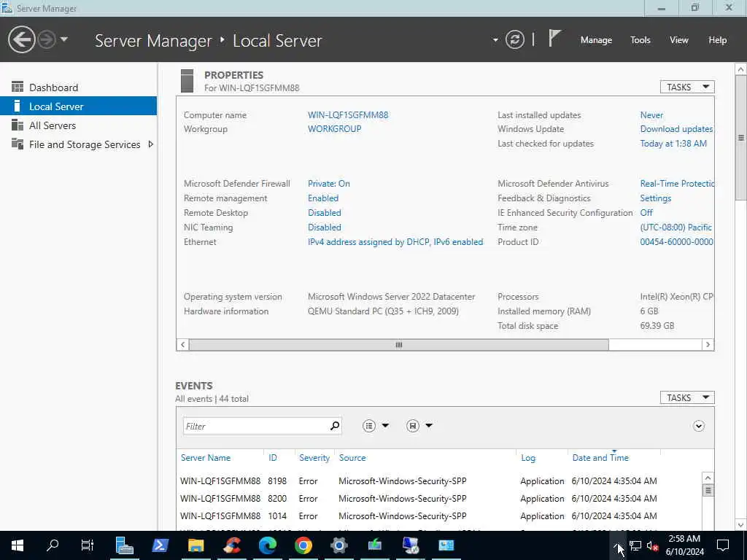Open Action Center notification icon
This screenshot has width=747, height=560.
coord(723,545)
